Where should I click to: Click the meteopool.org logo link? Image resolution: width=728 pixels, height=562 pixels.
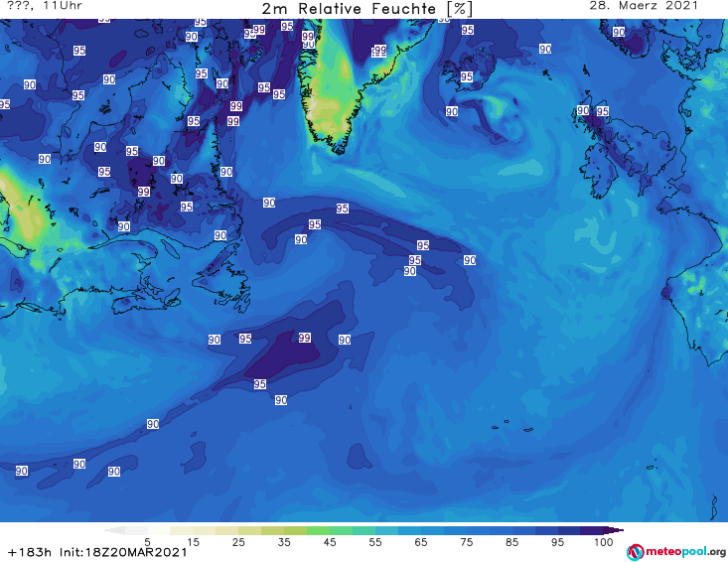point(676,552)
